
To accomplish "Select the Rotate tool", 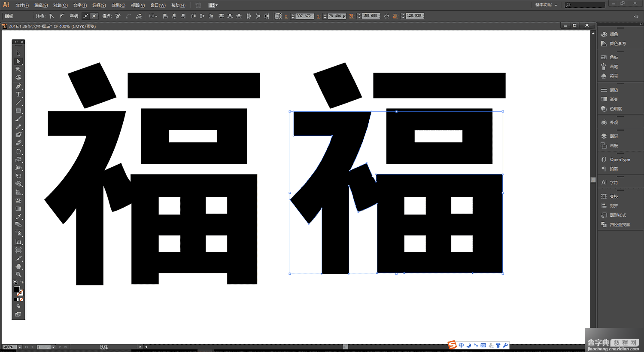I will point(18,151).
